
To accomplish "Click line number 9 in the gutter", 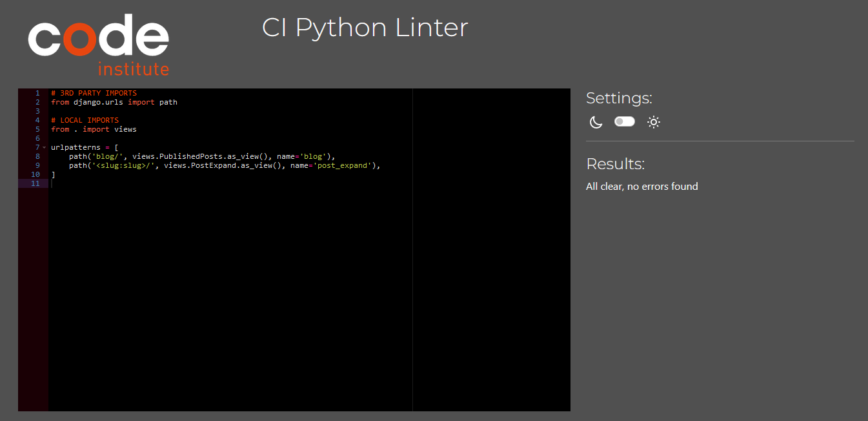I will point(37,165).
